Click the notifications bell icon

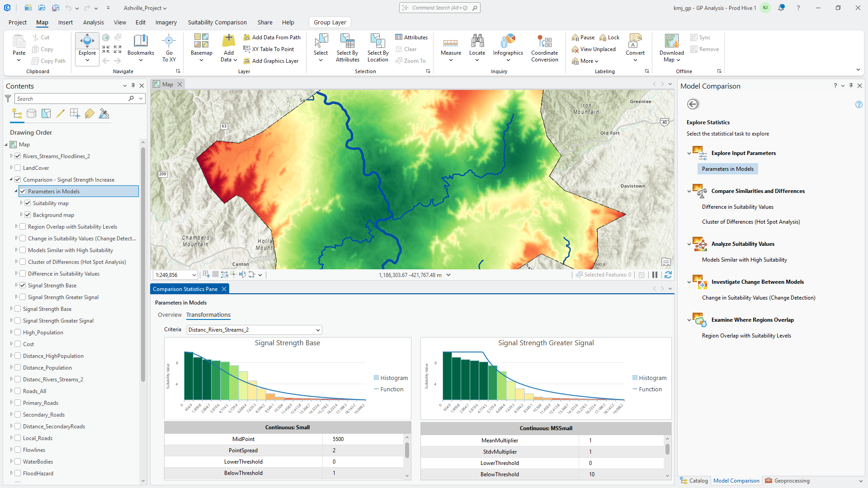[781, 8]
